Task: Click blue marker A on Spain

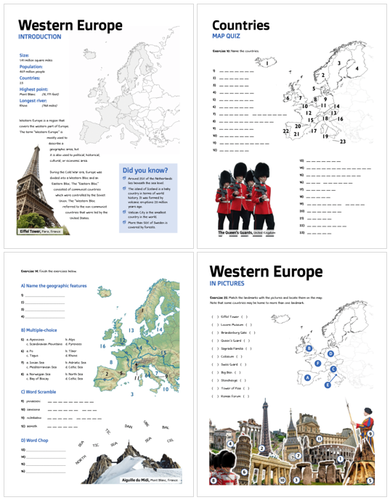Action: tap(308, 378)
